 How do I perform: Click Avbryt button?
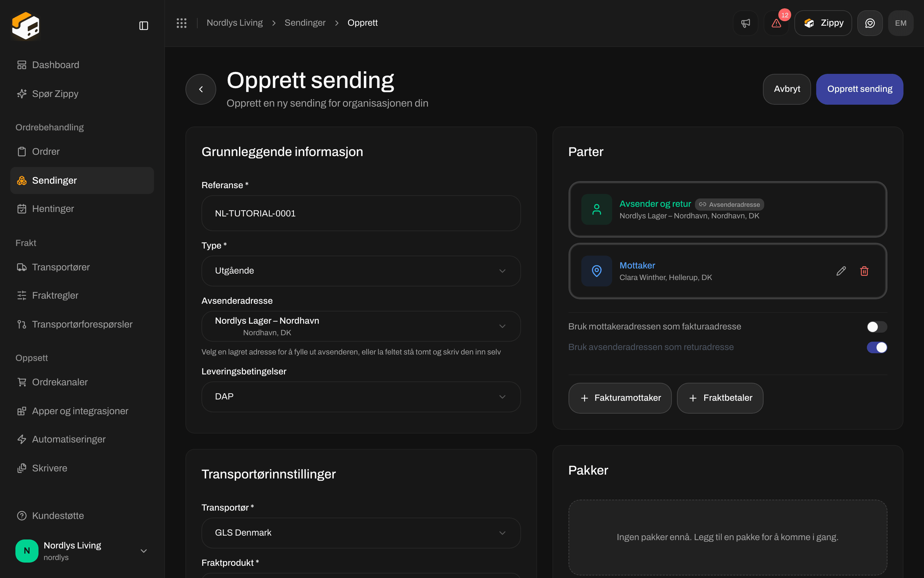click(787, 89)
